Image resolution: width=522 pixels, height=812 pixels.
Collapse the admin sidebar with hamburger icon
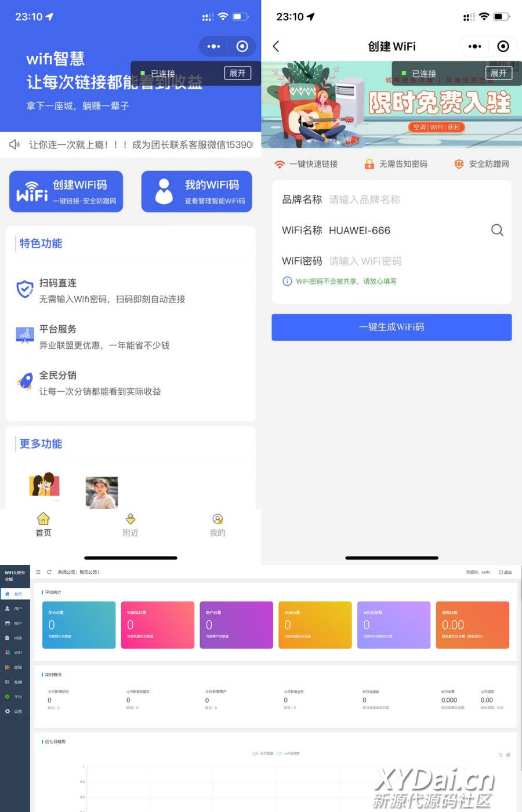tap(38, 572)
